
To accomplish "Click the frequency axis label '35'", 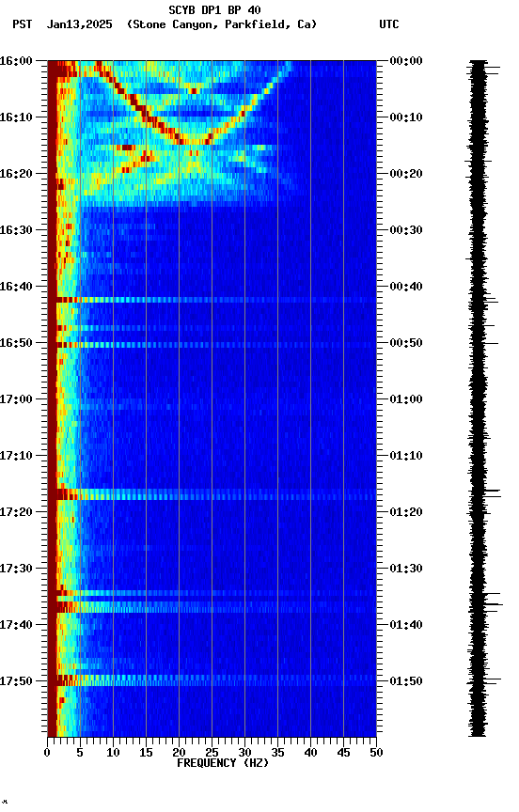I will click(277, 753).
